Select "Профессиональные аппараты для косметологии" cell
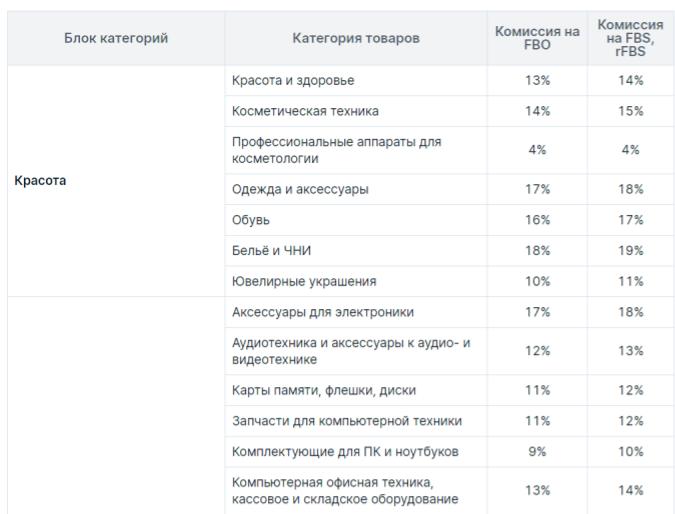 tap(336, 150)
